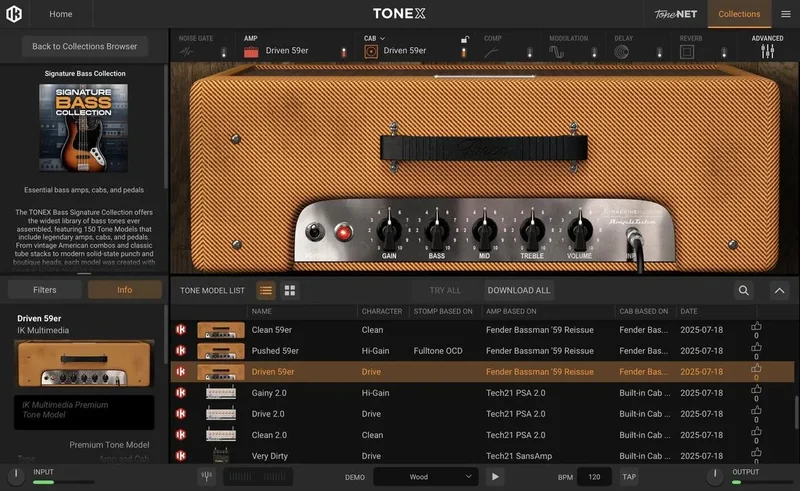Click the IK badge on the Gainy 2.0 row
The image size is (800, 491).
181,392
